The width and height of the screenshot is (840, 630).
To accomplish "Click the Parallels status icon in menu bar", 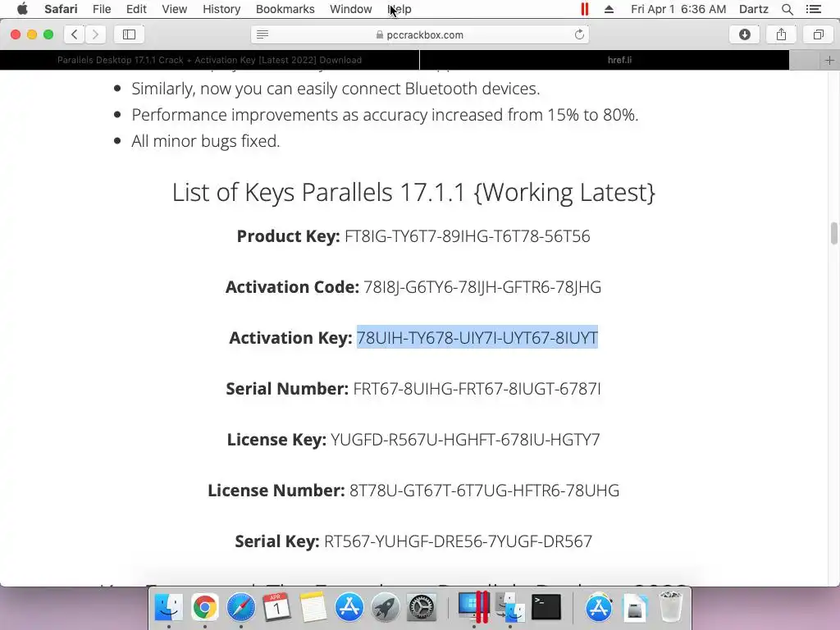I will tap(584, 9).
